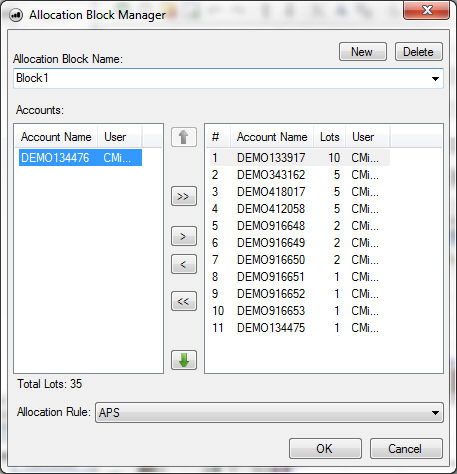Open the Allocation Block Name dropdown
This screenshot has height=474, width=457.
[435, 79]
